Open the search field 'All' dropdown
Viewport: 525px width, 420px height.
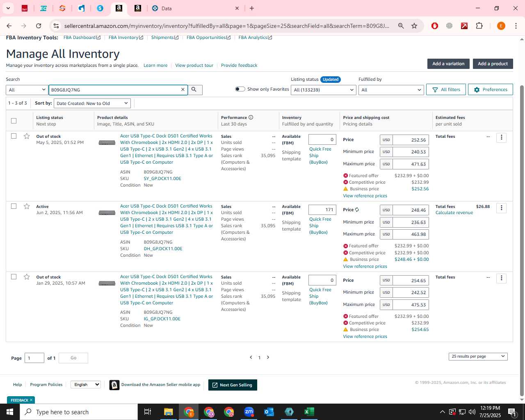(x=27, y=90)
